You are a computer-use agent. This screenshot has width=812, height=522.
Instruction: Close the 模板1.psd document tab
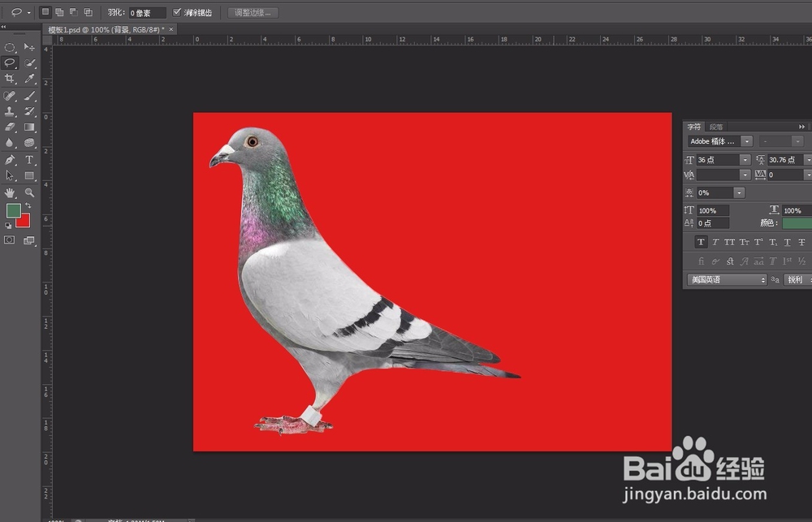click(171, 29)
